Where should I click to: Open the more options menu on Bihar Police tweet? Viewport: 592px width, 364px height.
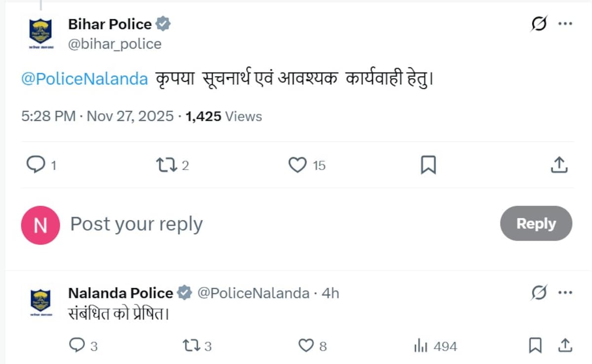(x=564, y=22)
